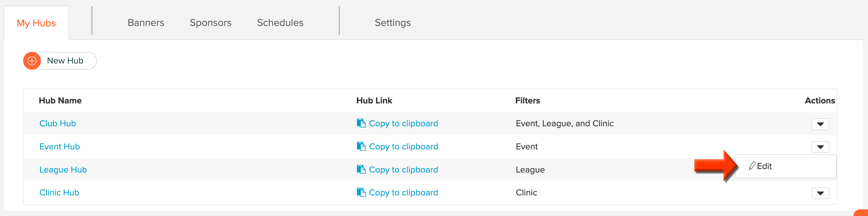Click the orange plus icon for New Hub

32,61
